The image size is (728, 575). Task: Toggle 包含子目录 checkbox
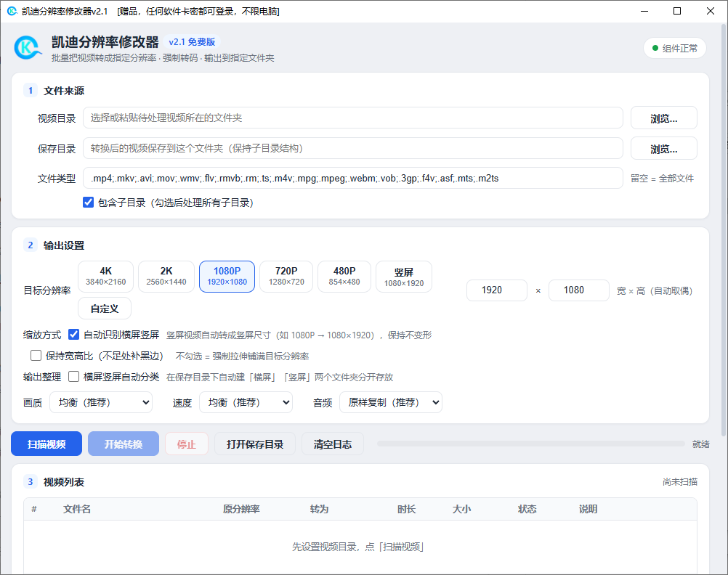click(88, 203)
